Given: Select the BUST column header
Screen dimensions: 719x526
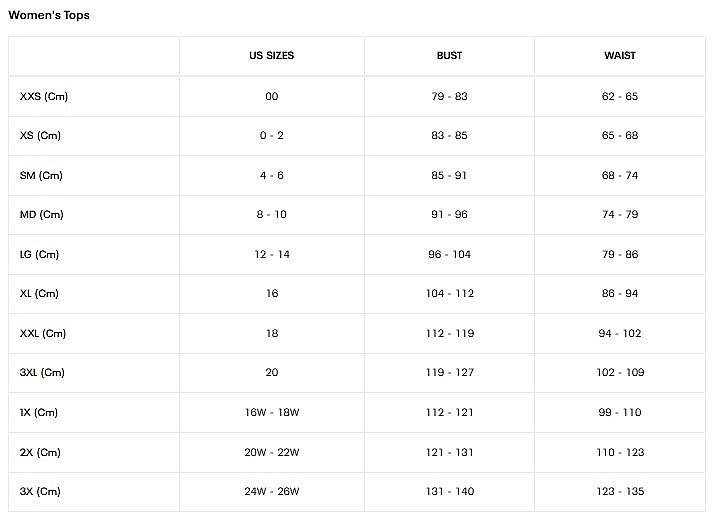Looking at the screenshot, I should click(449, 56).
